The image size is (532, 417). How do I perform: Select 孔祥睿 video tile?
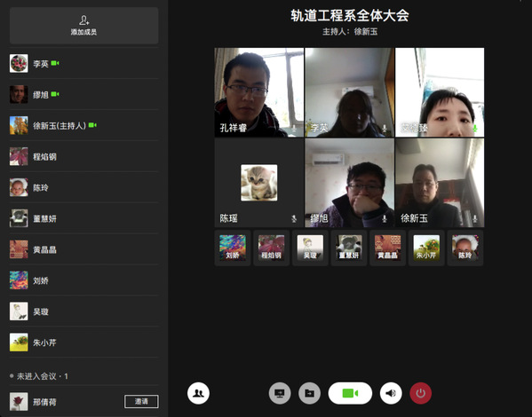(258, 92)
